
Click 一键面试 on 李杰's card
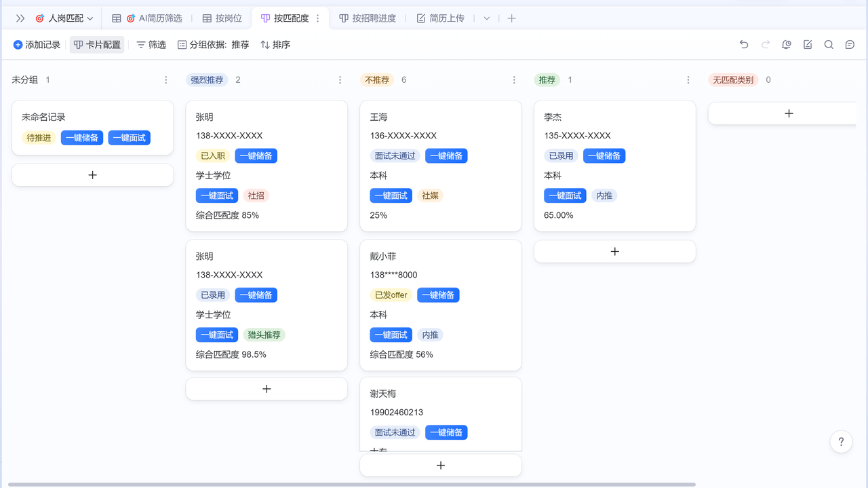[x=565, y=195]
